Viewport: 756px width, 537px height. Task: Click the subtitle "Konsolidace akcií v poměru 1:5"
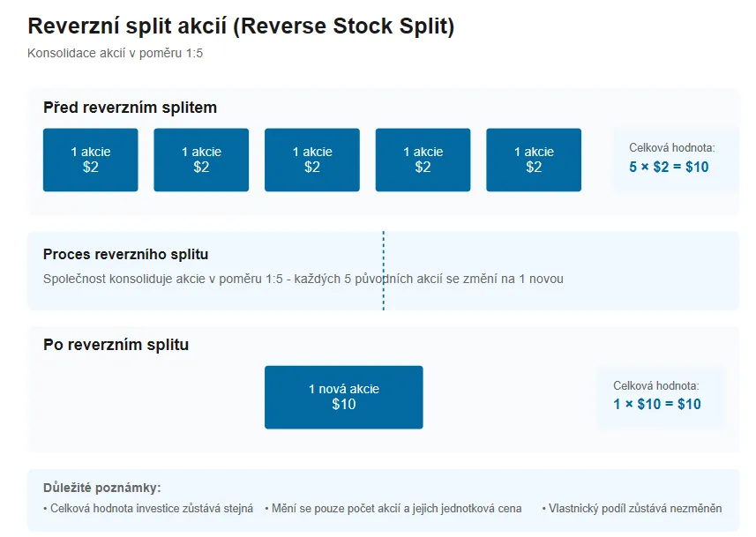[x=116, y=53]
